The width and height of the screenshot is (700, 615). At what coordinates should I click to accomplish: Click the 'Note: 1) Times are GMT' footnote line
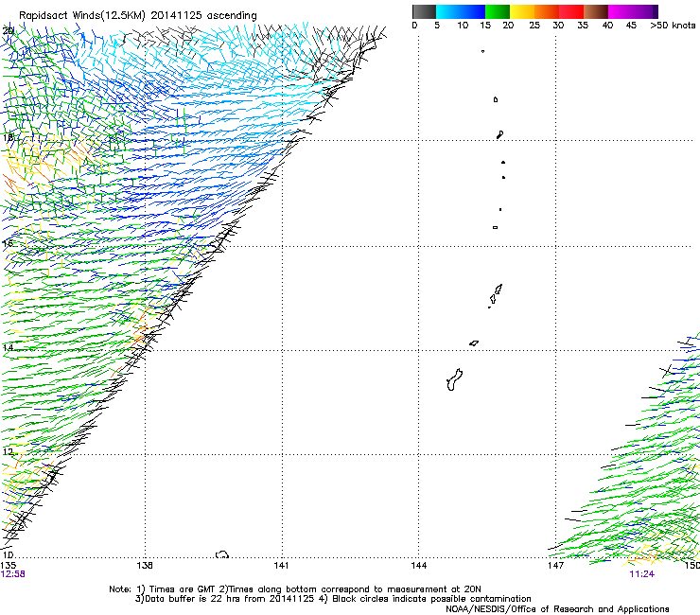tap(295, 589)
